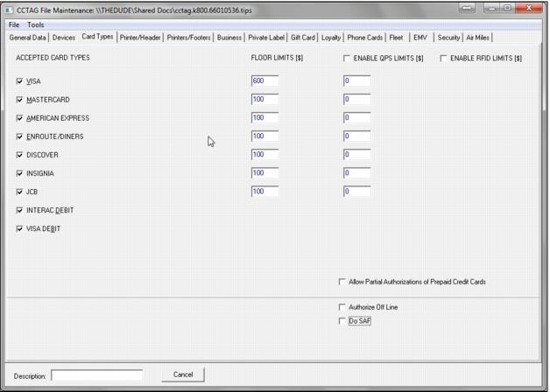
Task: Open the Printer/Header tab
Action: coord(141,38)
